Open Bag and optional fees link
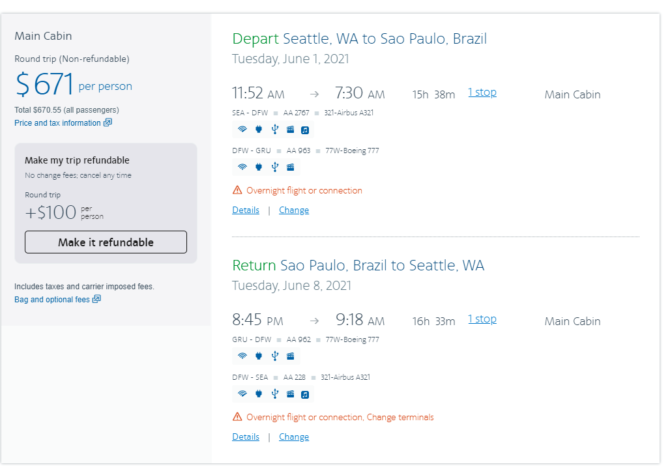Viewport: 670px width, 473px height. 52,300
